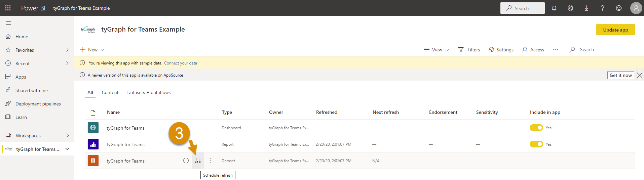Dismiss the newer version banner

click(x=640, y=75)
